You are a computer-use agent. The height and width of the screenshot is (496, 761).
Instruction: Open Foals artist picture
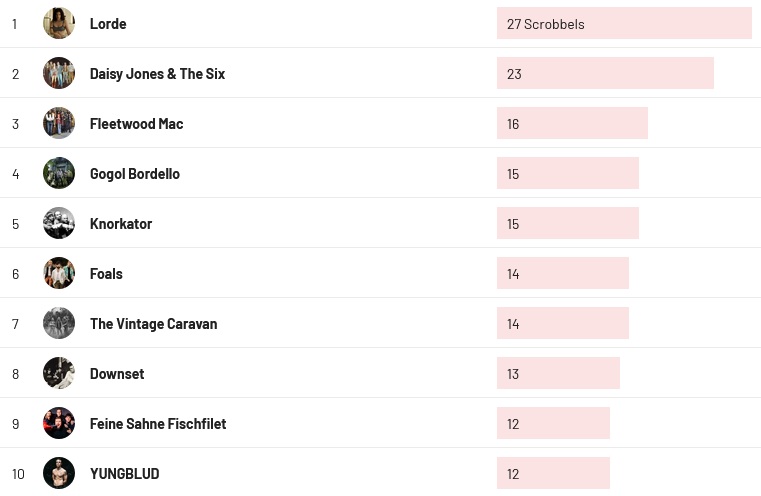coord(59,273)
